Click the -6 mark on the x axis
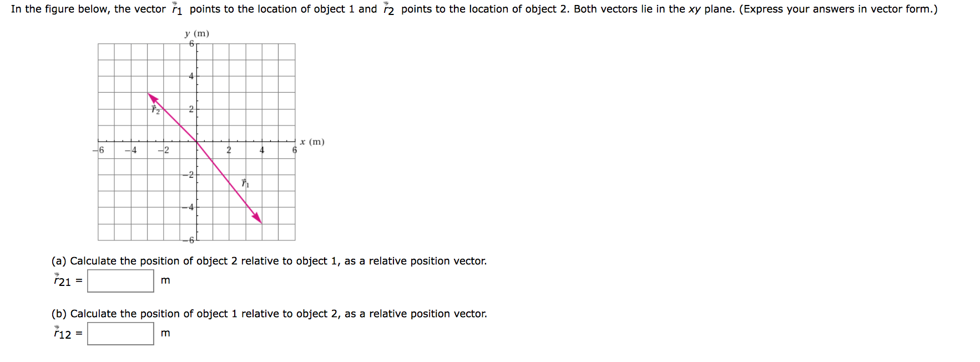Viewport: 980px width, 362px height. pos(98,150)
